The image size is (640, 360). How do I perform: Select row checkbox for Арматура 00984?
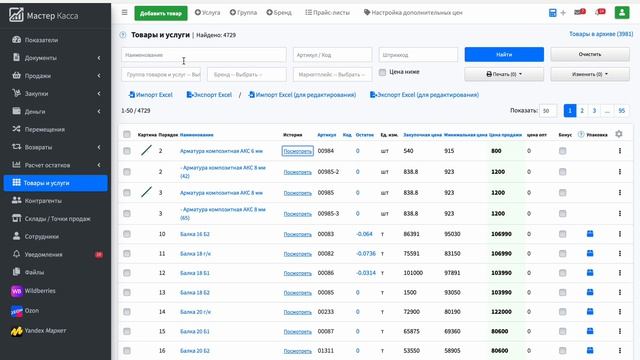tap(127, 151)
